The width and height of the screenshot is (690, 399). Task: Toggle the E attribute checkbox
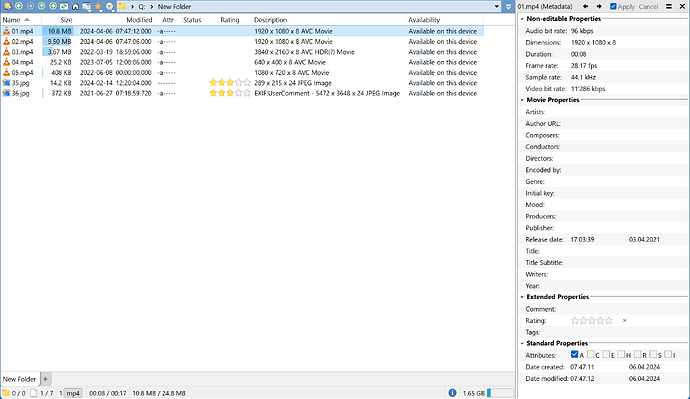(606, 354)
